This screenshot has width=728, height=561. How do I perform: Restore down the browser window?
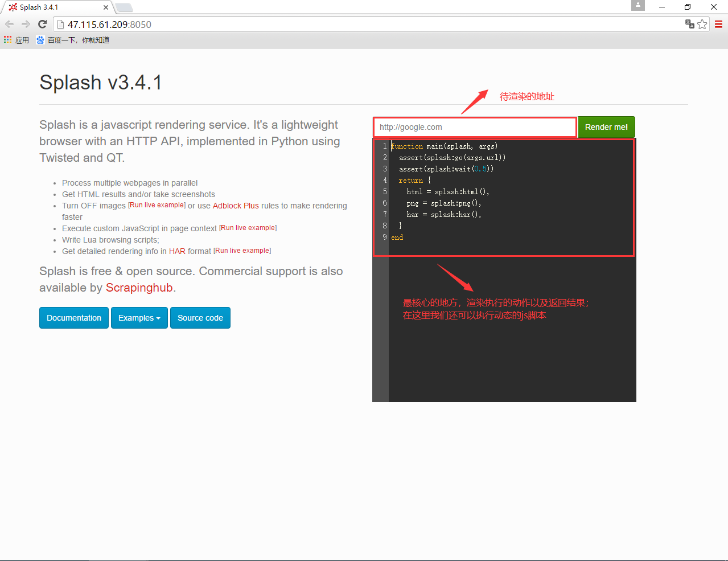coord(688,7)
